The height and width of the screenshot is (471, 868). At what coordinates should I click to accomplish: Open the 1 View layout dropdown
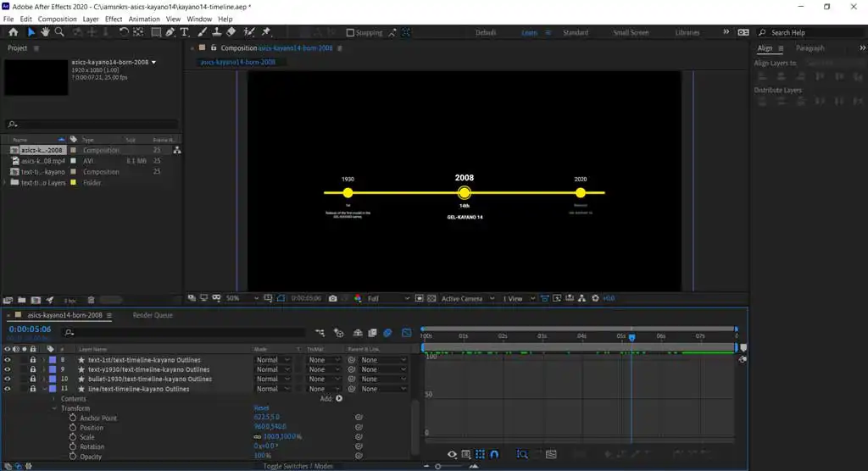click(519, 298)
